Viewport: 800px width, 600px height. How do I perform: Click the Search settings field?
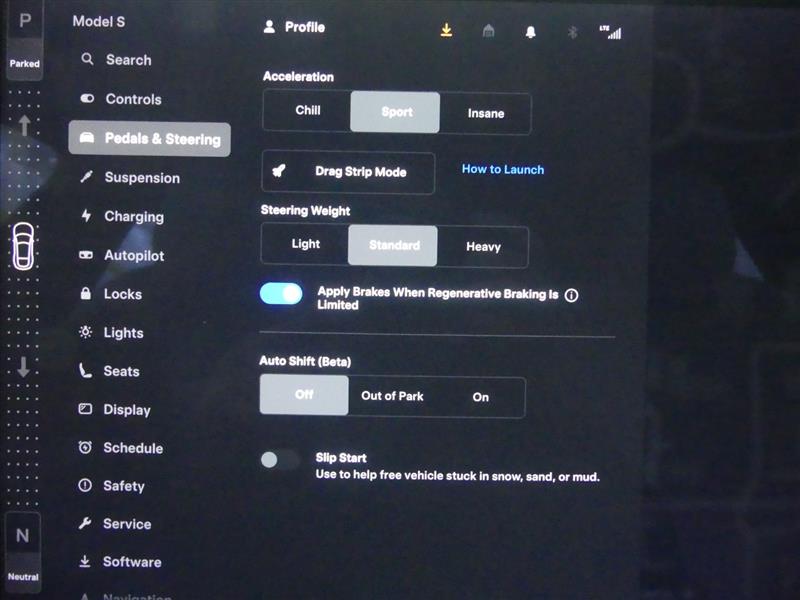point(128,60)
